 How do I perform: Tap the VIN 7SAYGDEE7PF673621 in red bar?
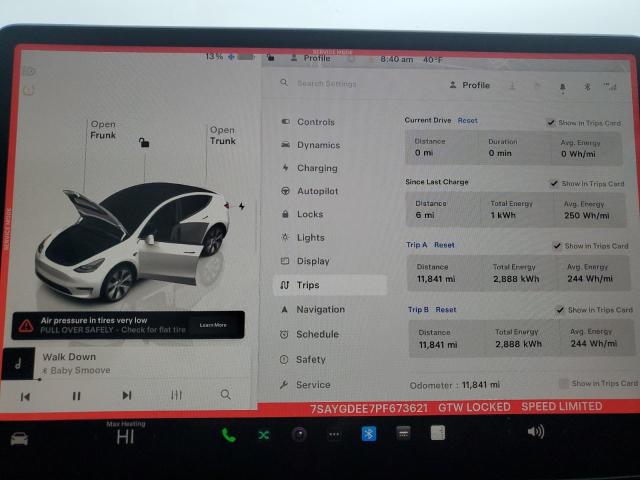369,408
